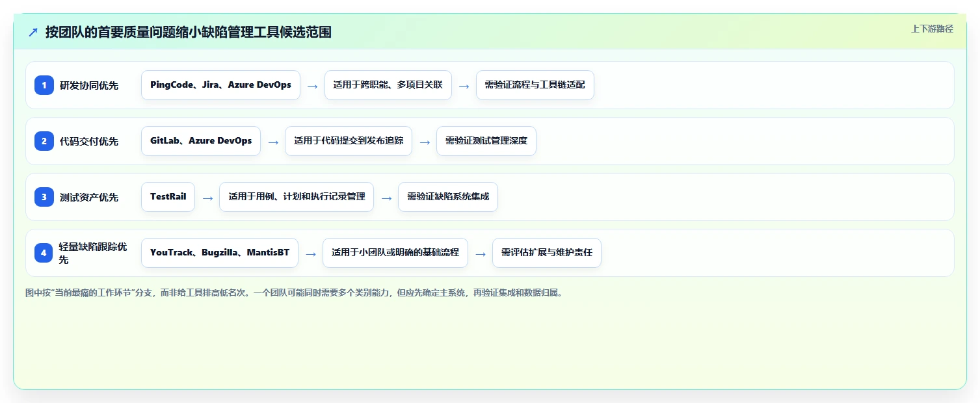This screenshot has height=403, width=980.
Task: Click the diagonal arrow icon beside the title
Action: [33, 32]
